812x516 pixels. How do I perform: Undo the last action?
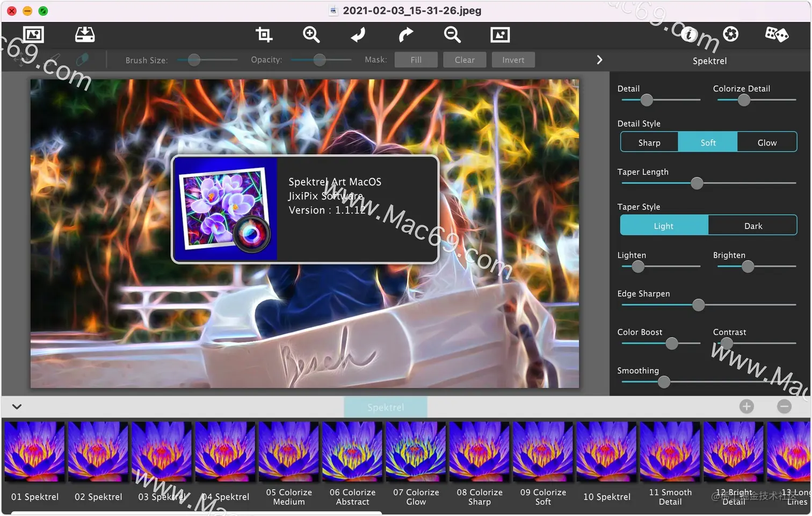358,35
